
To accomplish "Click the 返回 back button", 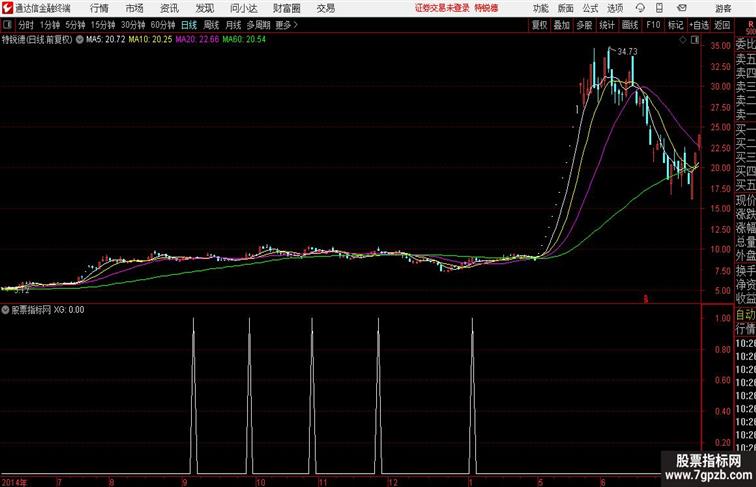I will [x=722, y=25].
